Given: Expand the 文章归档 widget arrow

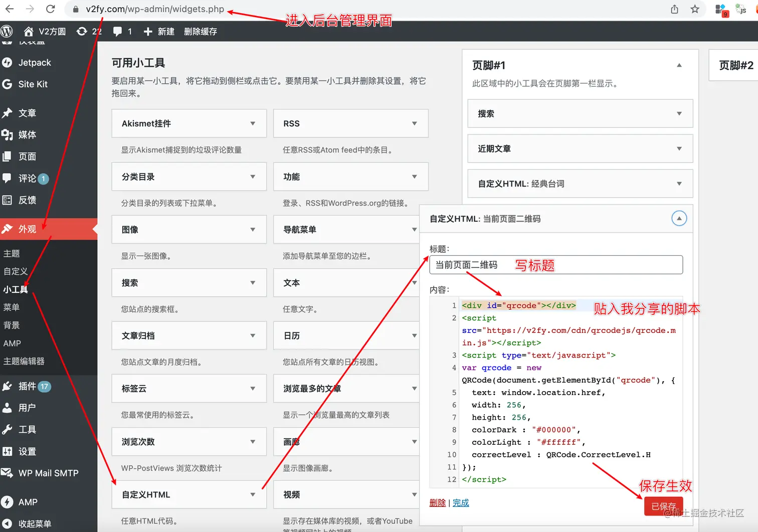Looking at the screenshot, I should 253,335.
